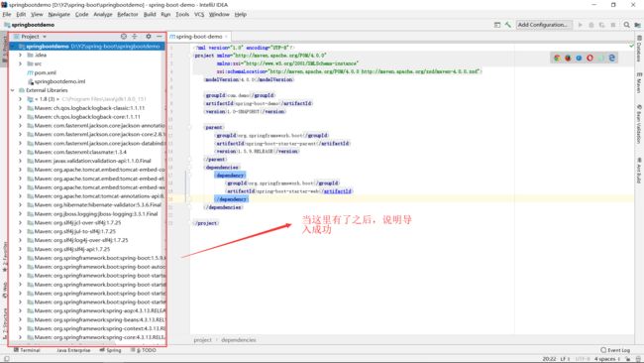
Task: Open the Opera browser preview icon
Action: tap(590, 58)
